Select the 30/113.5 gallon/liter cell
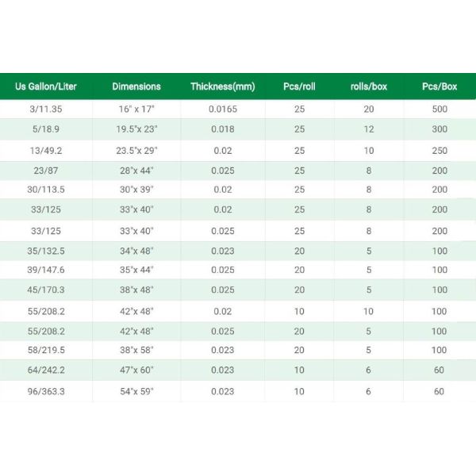 click(46, 190)
